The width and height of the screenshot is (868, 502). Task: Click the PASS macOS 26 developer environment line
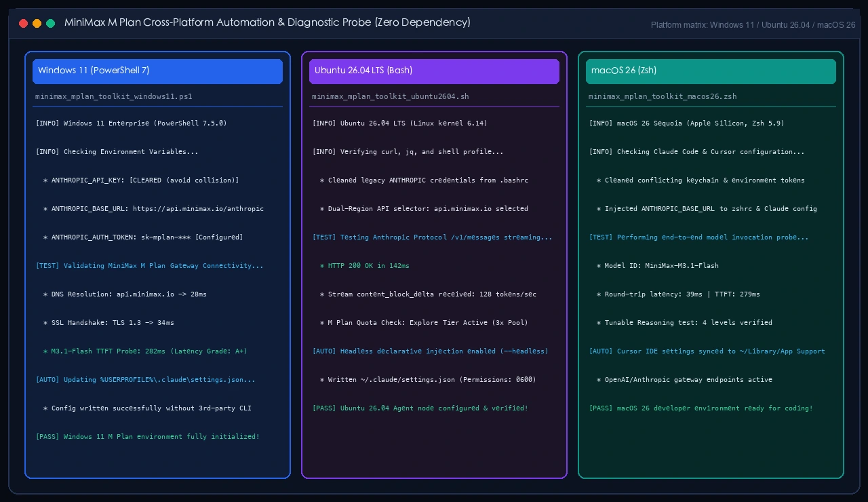pos(701,408)
